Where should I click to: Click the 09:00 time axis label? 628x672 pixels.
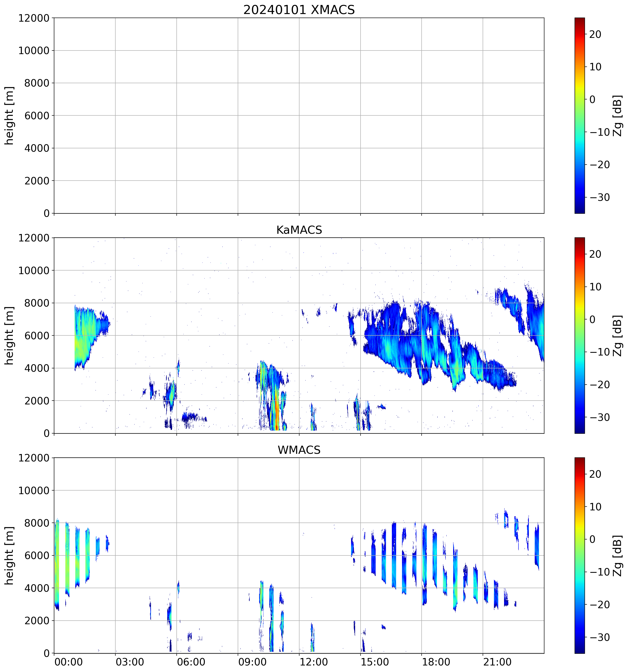(252, 662)
